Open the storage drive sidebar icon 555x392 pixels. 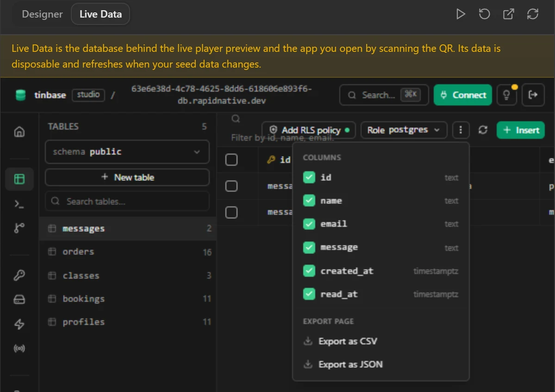pyautogui.click(x=19, y=299)
